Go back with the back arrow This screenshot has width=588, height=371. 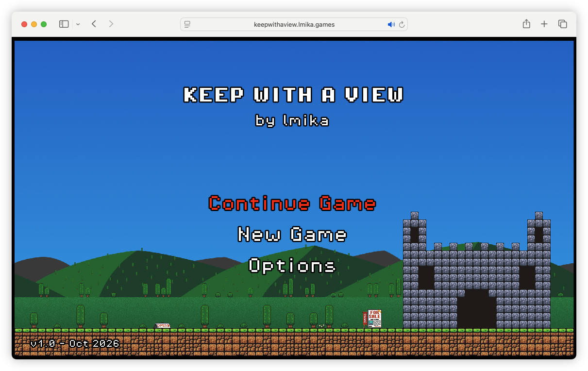click(x=94, y=24)
